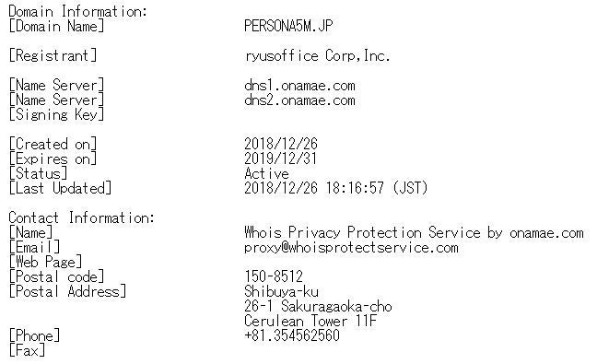Click the Cerulean Tower 11F address line

(310, 321)
